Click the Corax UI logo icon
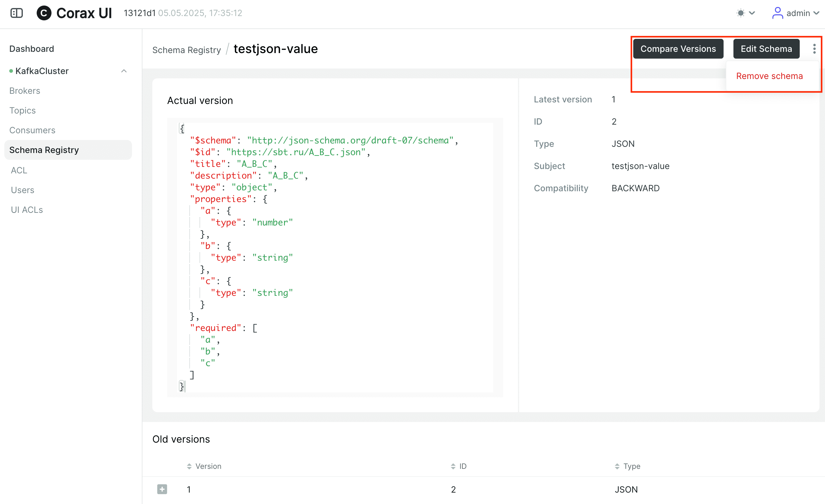The height and width of the screenshot is (504, 825). point(44,13)
